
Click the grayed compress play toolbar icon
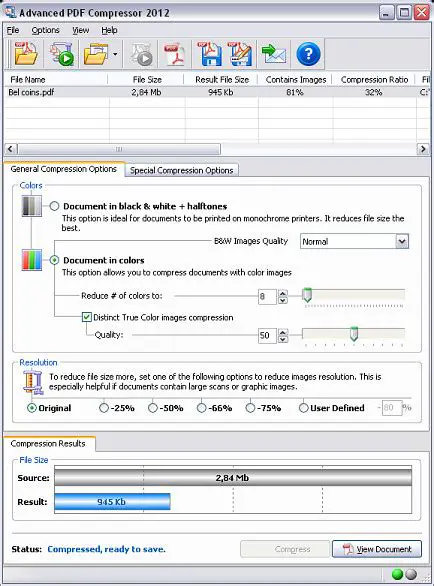coord(141,54)
